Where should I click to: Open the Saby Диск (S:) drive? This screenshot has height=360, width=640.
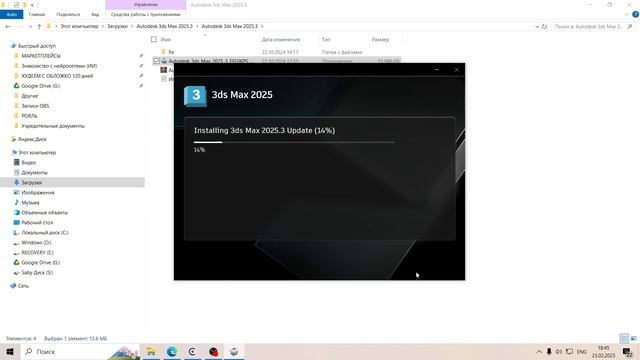(x=37, y=272)
